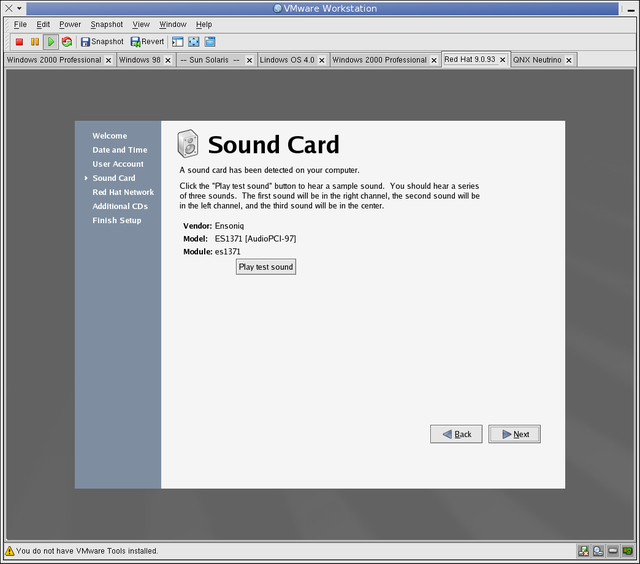Click the Back button

[456, 434]
